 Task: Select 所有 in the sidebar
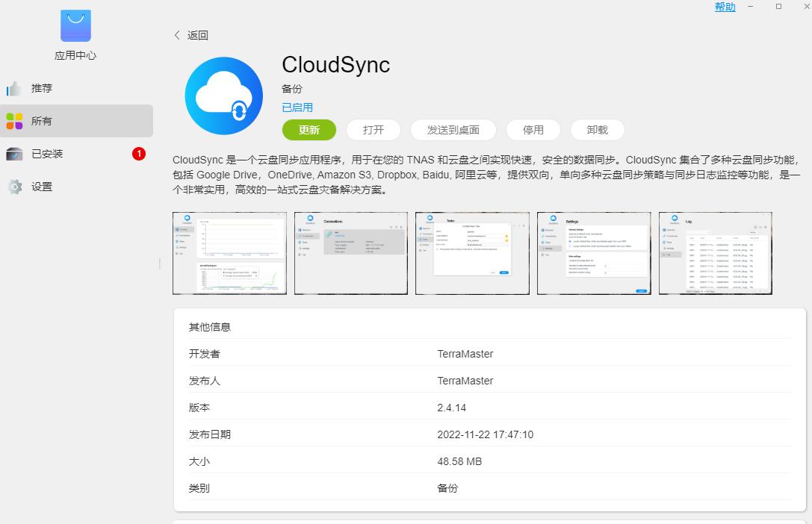[41, 121]
